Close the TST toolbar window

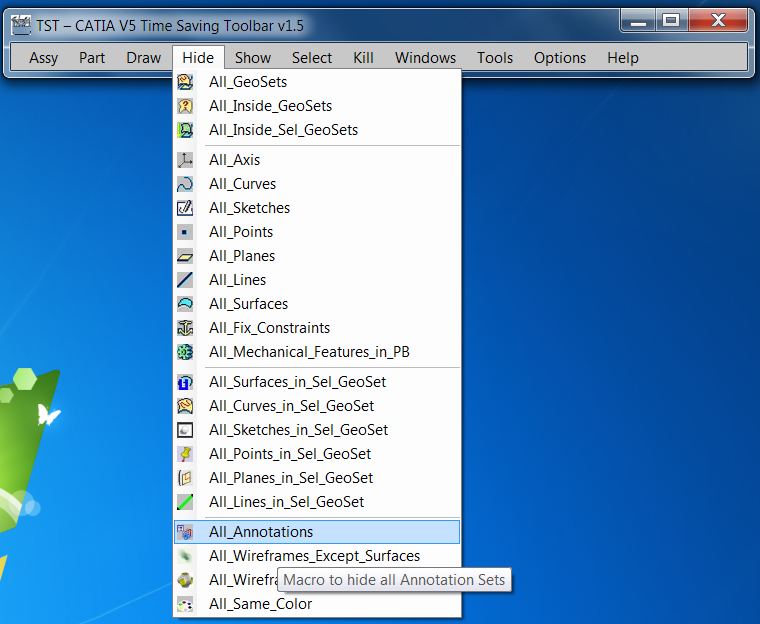[718, 21]
